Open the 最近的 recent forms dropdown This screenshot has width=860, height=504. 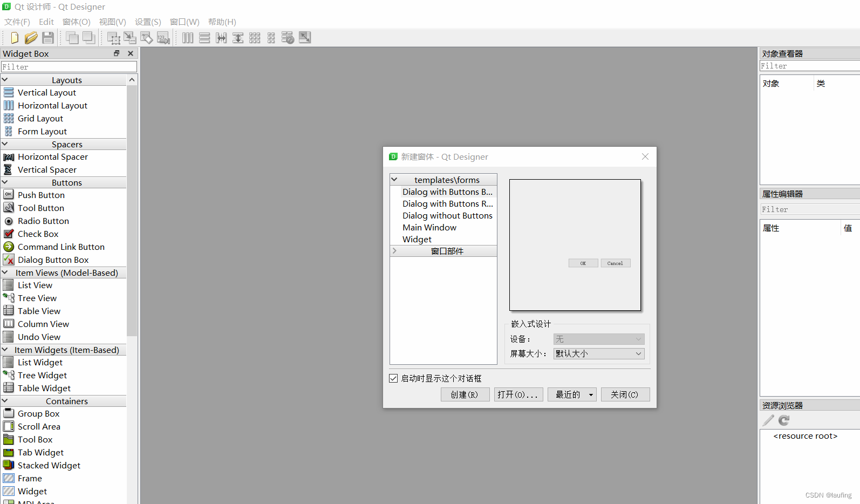tap(572, 394)
